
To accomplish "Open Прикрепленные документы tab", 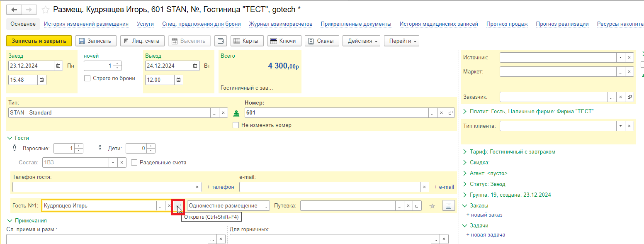I will coord(356,24).
